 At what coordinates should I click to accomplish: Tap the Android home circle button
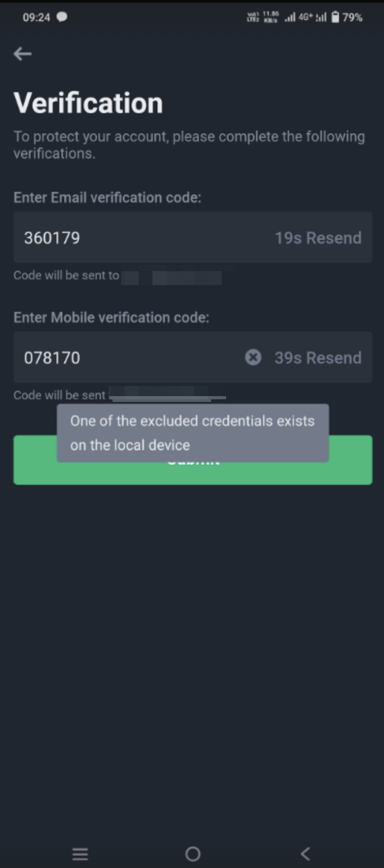click(x=193, y=854)
